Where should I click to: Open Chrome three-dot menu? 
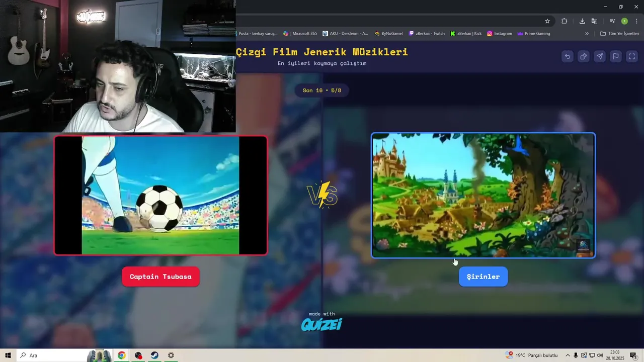637,21
